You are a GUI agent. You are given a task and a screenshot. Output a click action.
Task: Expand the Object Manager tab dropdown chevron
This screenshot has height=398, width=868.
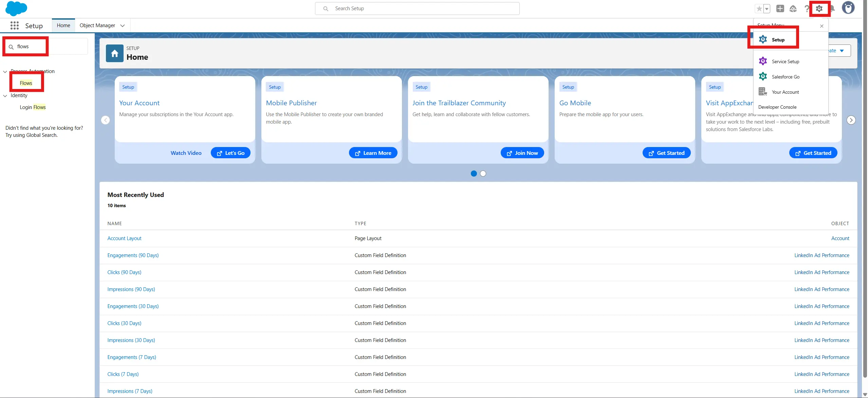tap(123, 25)
